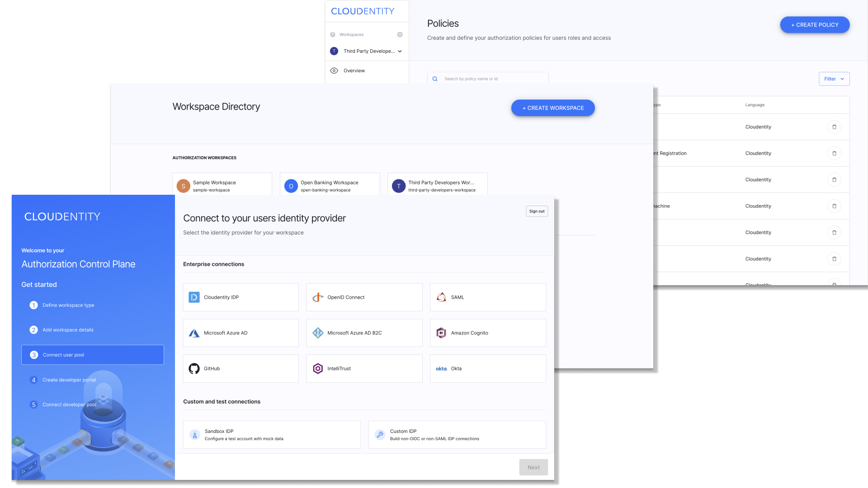Open the Open Banking Workspace card
The height and width of the screenshot is (488, 868).
pos(330,184)
